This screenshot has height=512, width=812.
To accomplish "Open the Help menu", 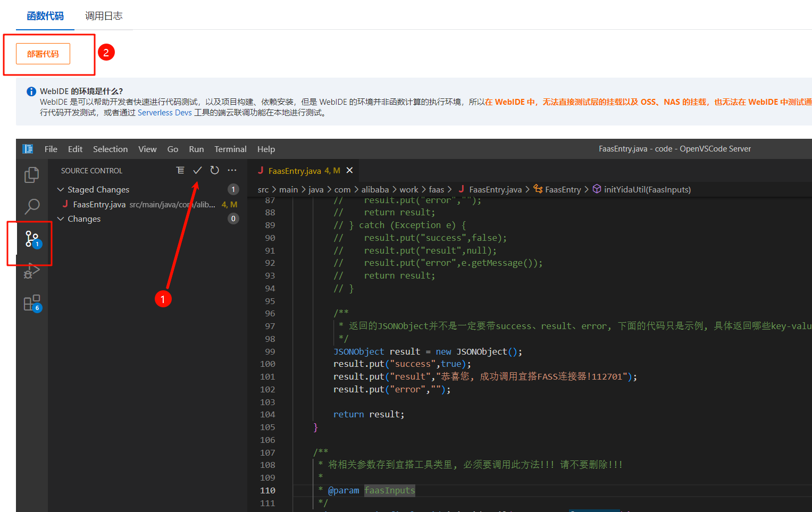I will click(x=266, y=149).
